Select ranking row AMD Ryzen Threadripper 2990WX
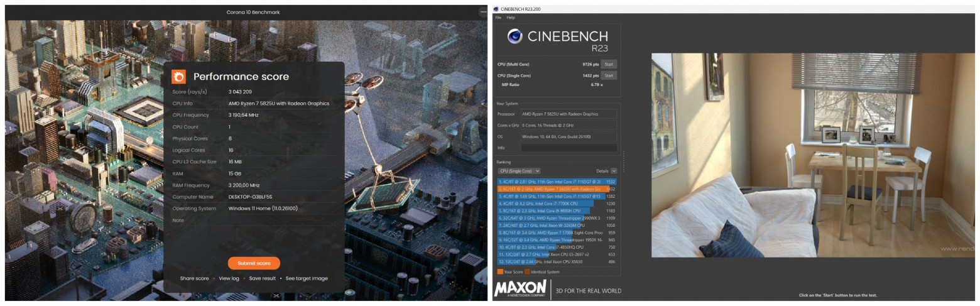 557,218
